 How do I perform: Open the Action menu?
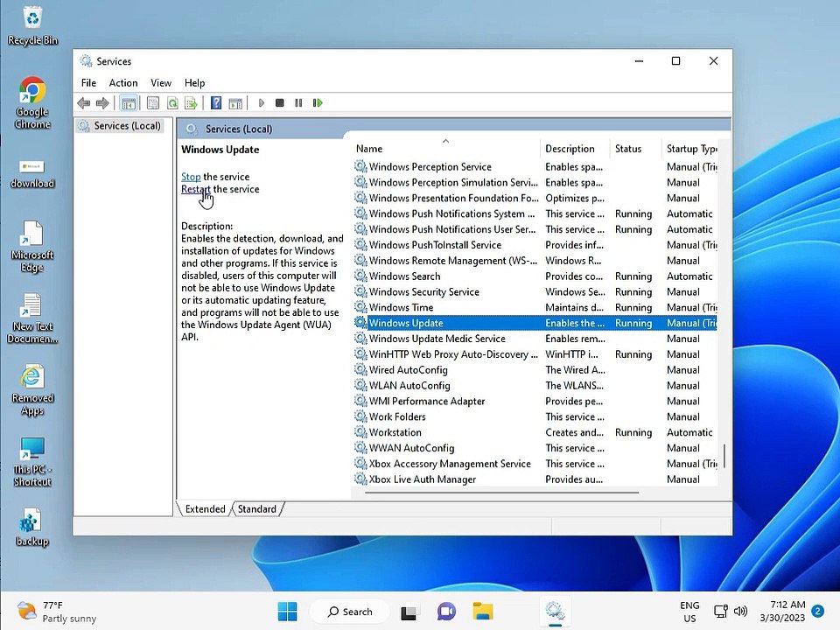[x=123, y=83]
